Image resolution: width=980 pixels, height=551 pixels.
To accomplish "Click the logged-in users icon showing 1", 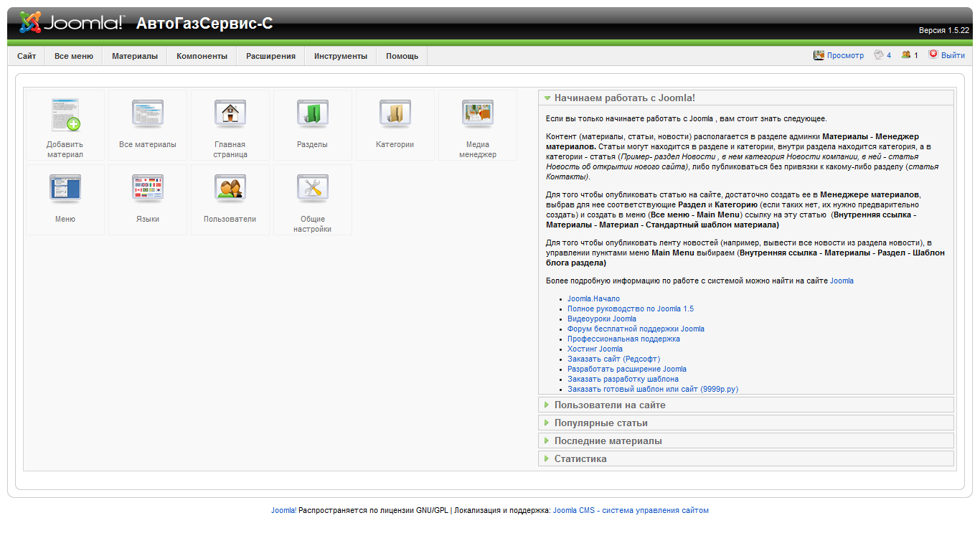I will click(x=906, y=55).
